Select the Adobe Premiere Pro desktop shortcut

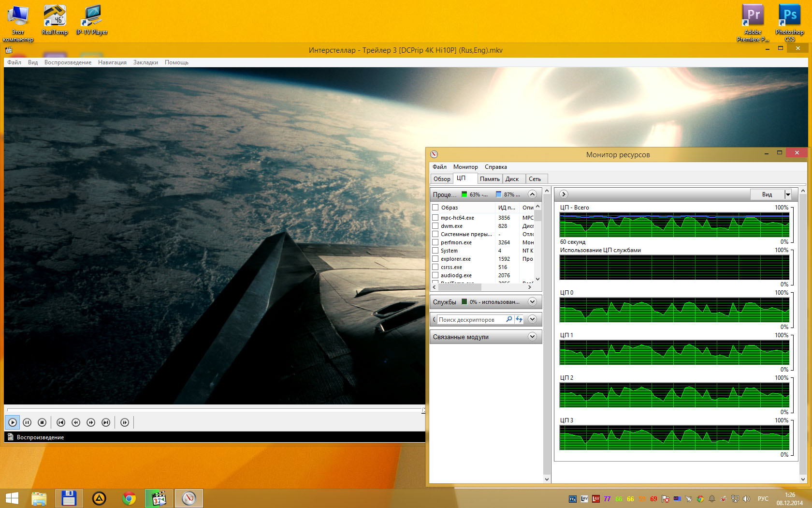[x=753, y=23]
